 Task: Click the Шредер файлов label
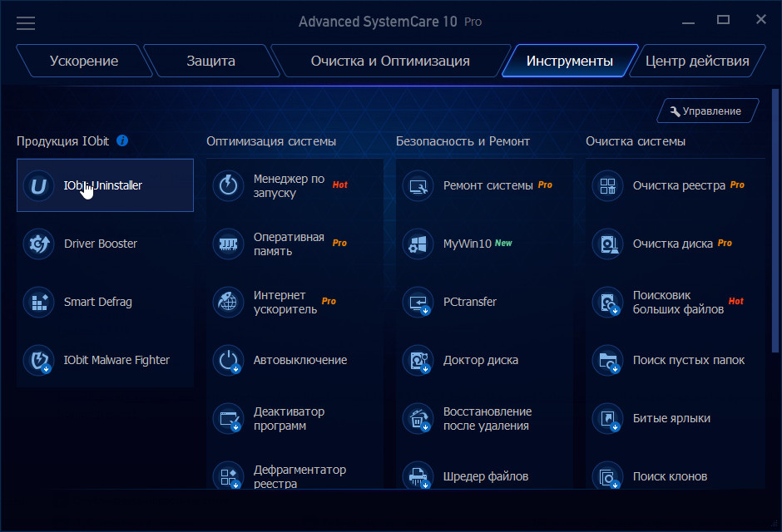click(x=486, y=476)
